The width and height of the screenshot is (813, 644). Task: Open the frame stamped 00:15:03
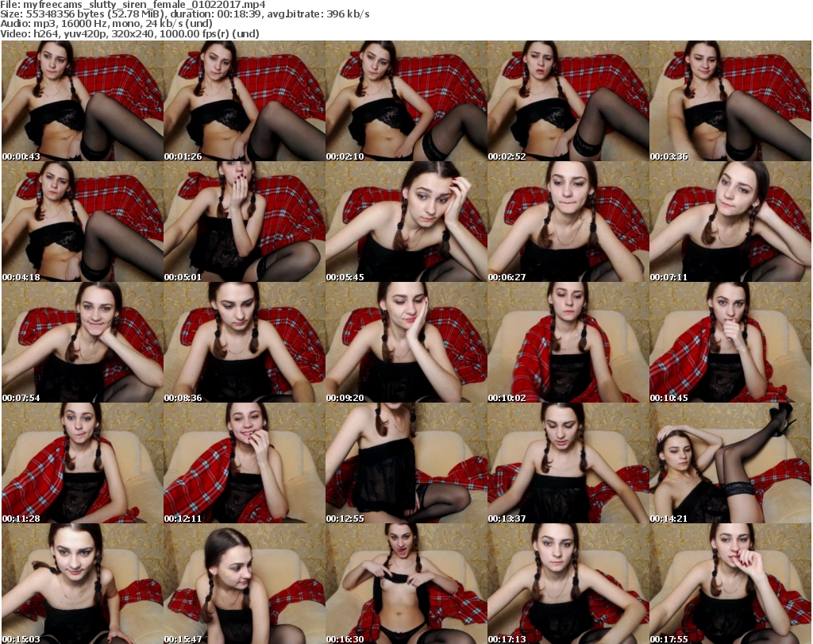[83, 584]
